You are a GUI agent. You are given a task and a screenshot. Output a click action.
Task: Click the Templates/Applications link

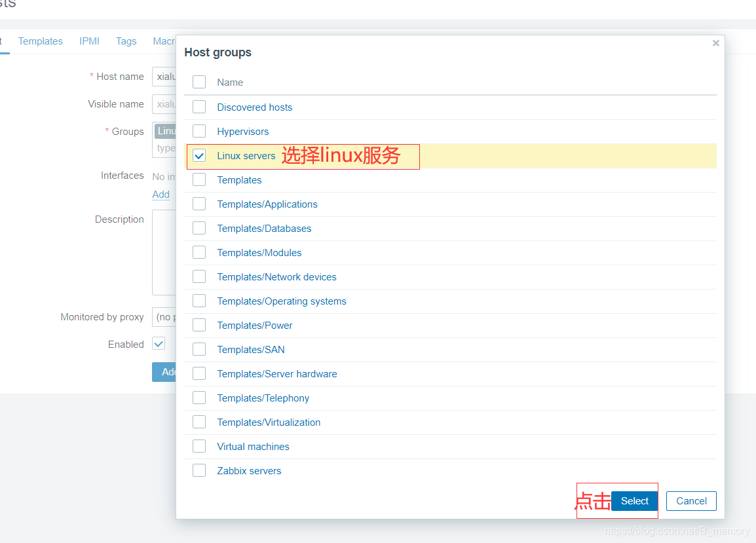267,204
